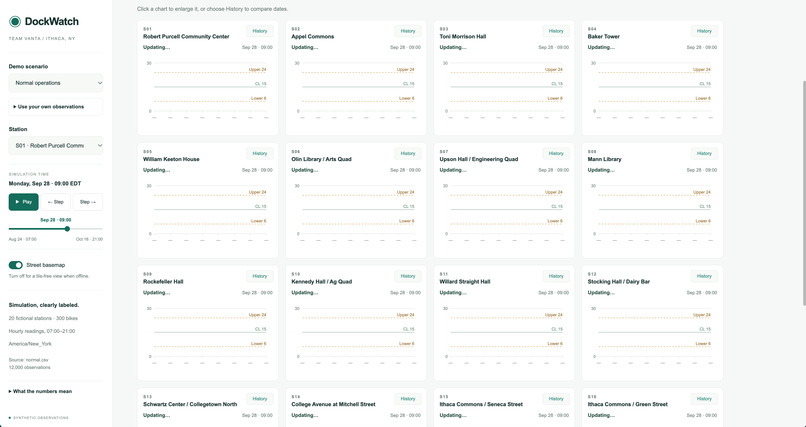Click the 'Oct 16 · 21:00' slider end label
Viewport: 806px width, 427px height.
pos(89,239)
